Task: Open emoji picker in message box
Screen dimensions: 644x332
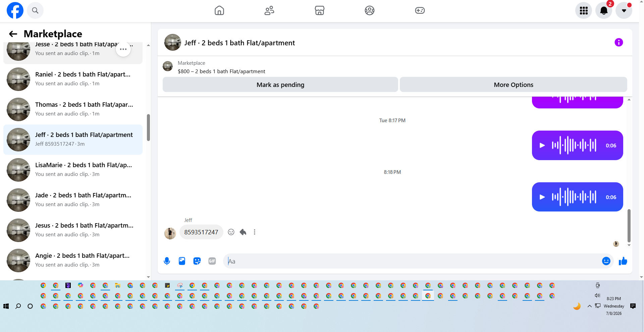Action: 606,261
